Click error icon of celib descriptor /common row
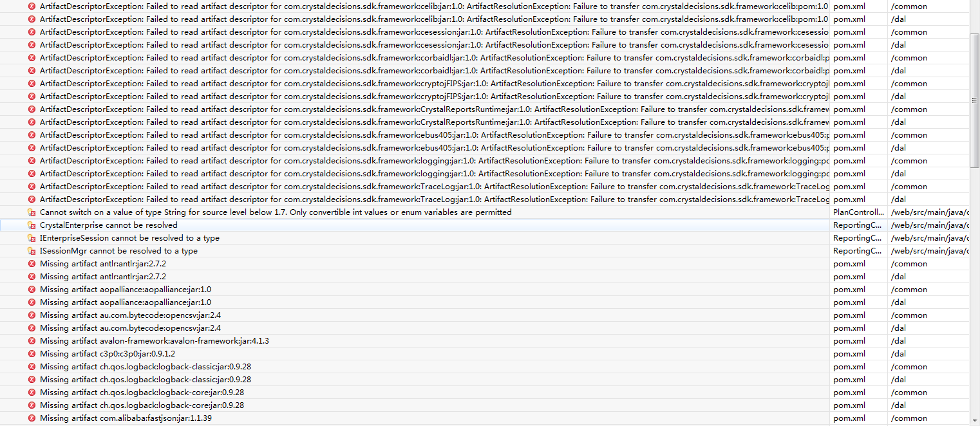The height and width of the screenshot is (426, 980). [32, 6]
